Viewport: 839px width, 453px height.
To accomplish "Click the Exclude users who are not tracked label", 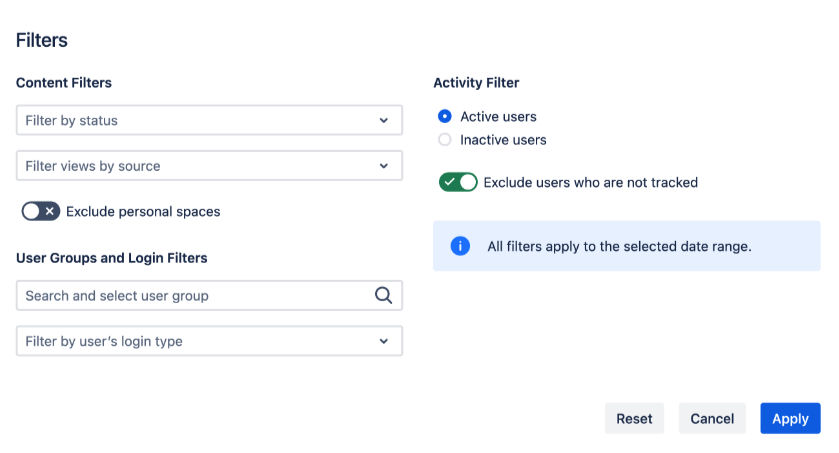I will pos(590,183).
